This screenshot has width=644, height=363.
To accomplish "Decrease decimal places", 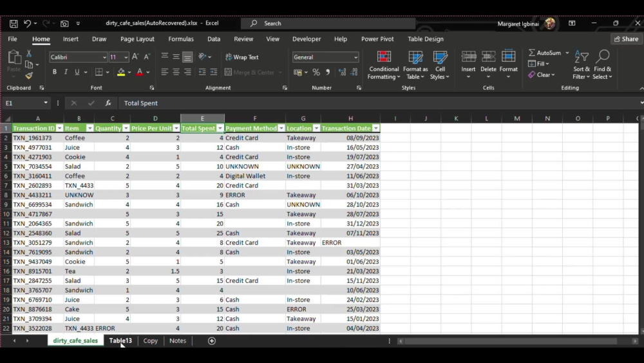I will (354, 72).
